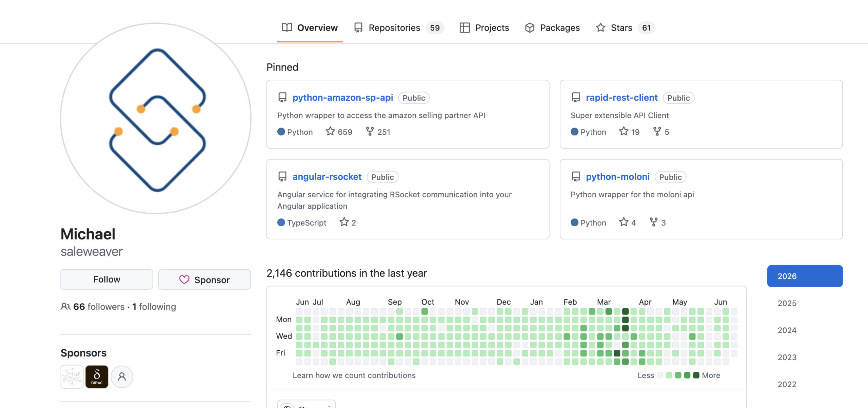Click the fork icon on python-moloni
The width and height of the screenshot is (868, 408).
653,222
